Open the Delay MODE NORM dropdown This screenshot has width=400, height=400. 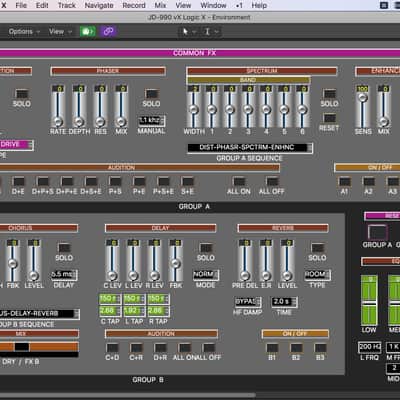click(x=206, y=274)
